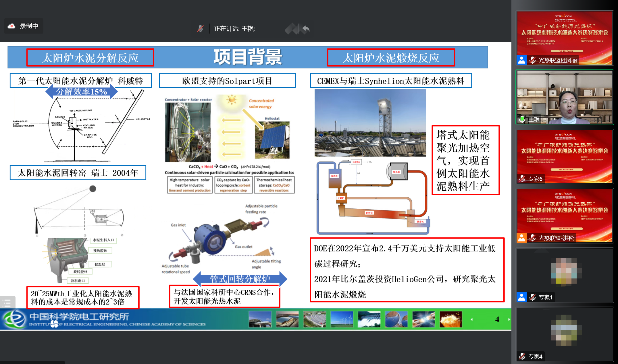Click the curved reply arrow icon in top bar
Viewport: 618px width, 364px height.
pos(306,29)
